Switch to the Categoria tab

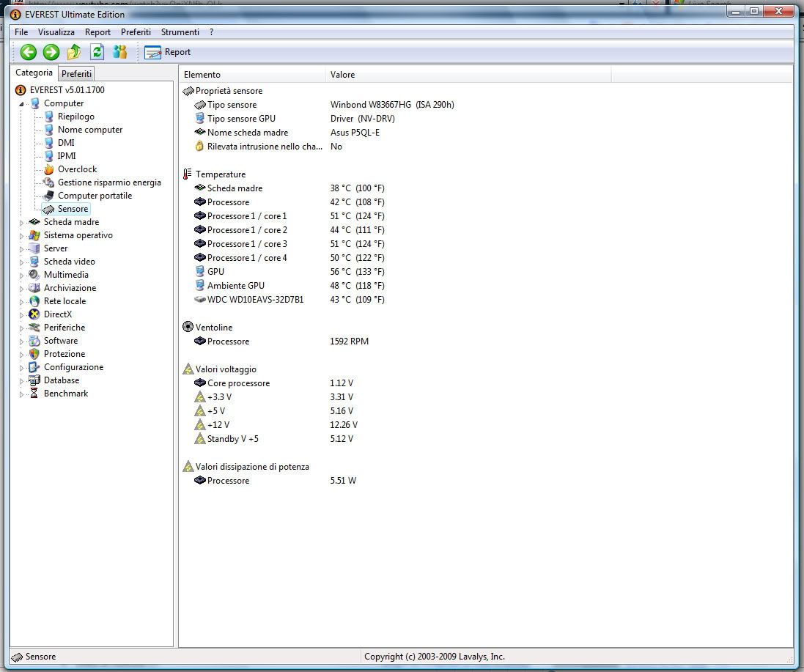[x=34, y=73]
